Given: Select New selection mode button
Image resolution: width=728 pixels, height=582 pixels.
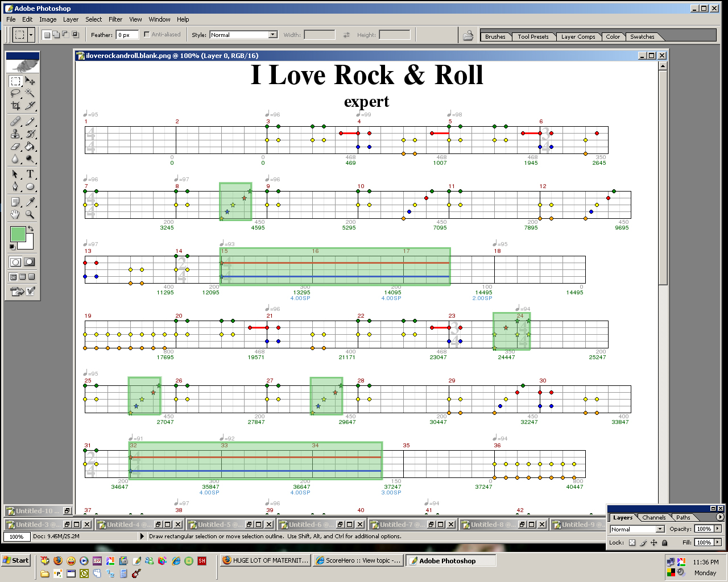Looking at the screenshot, I should click(x=47, y=35).
